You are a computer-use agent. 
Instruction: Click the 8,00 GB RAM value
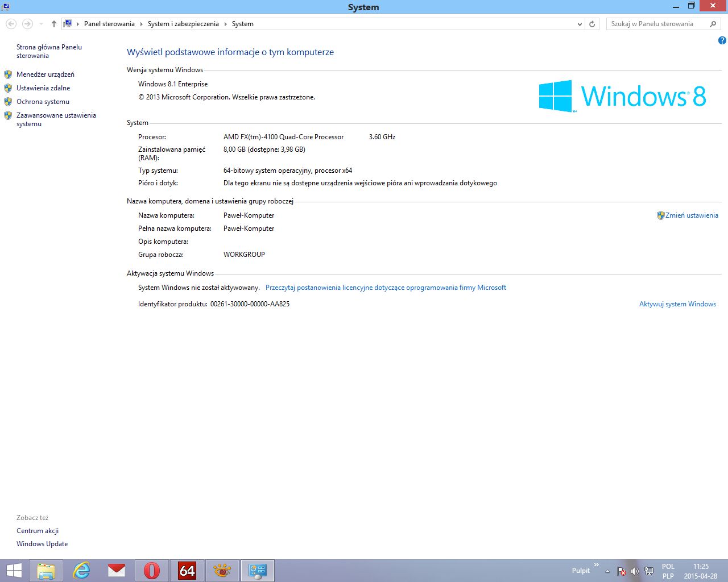(264, 149)
